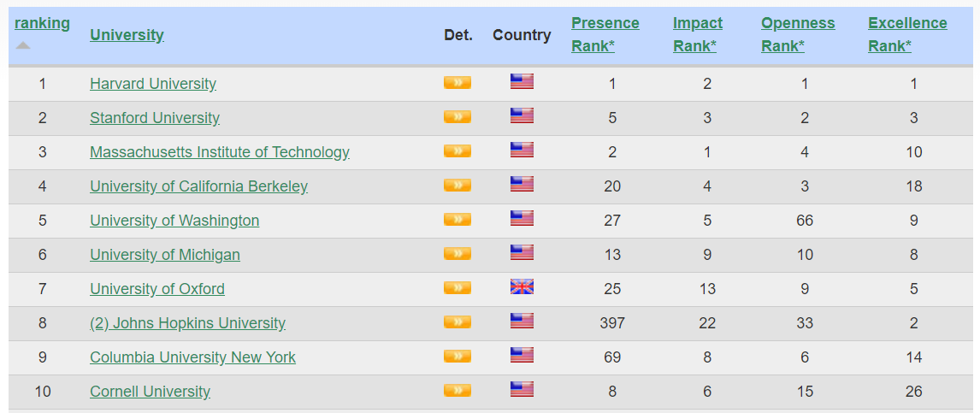The image size is (980, 413).
Task: Click UK flag in Oxford row
Action: [x=522, y=287]
